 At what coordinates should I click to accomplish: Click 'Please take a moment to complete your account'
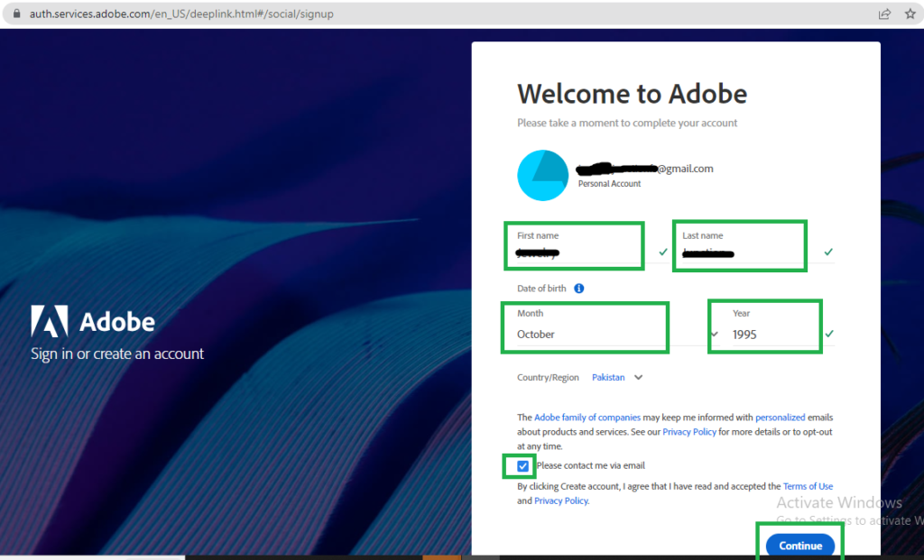pos(627,123)
